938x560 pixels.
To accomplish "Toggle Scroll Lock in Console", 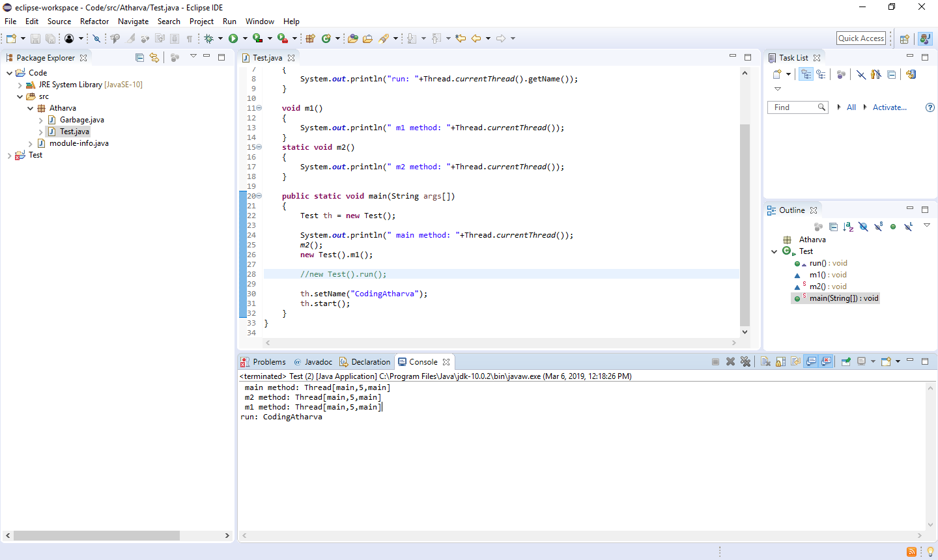I will click(x=780, y=361).
